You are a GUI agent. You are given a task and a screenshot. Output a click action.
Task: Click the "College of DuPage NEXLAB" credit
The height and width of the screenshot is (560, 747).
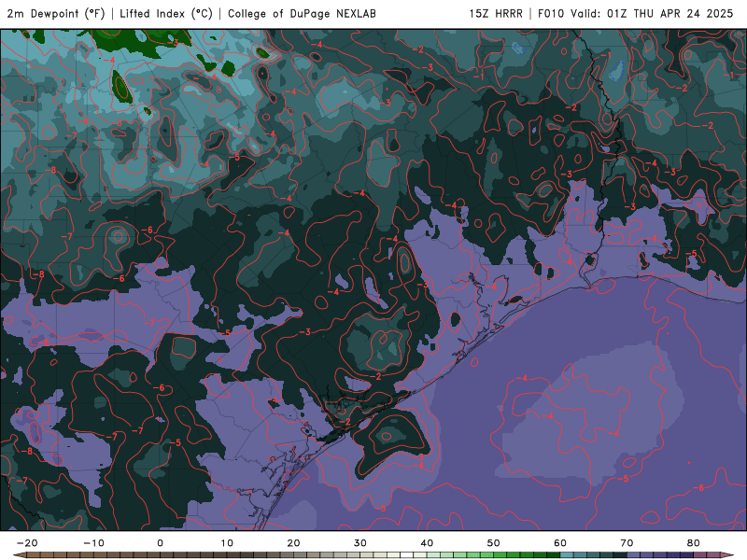click(302, 13)
